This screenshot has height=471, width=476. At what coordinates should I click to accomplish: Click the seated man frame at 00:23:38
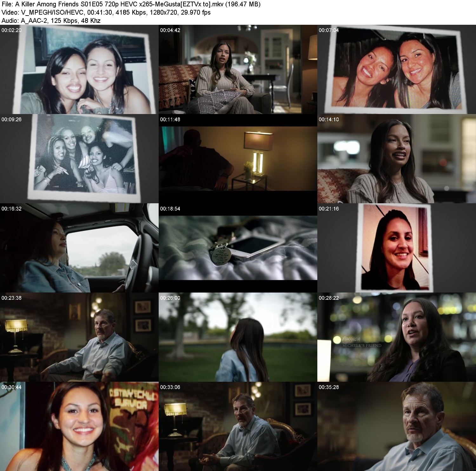79,337
